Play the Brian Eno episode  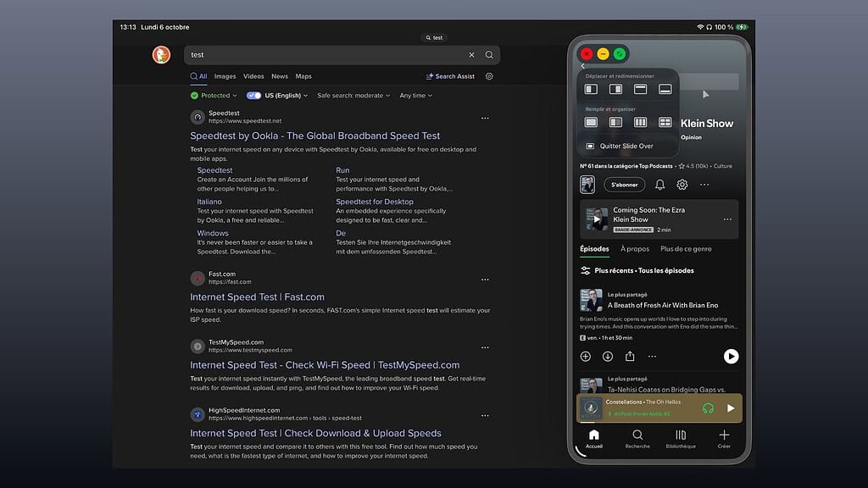(731, 357)
